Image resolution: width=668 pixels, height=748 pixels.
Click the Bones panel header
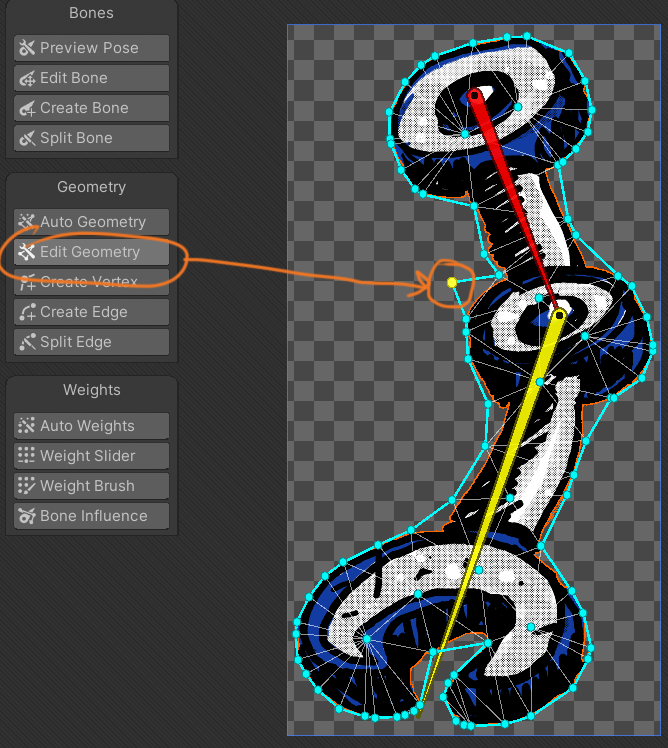[91, 14]
